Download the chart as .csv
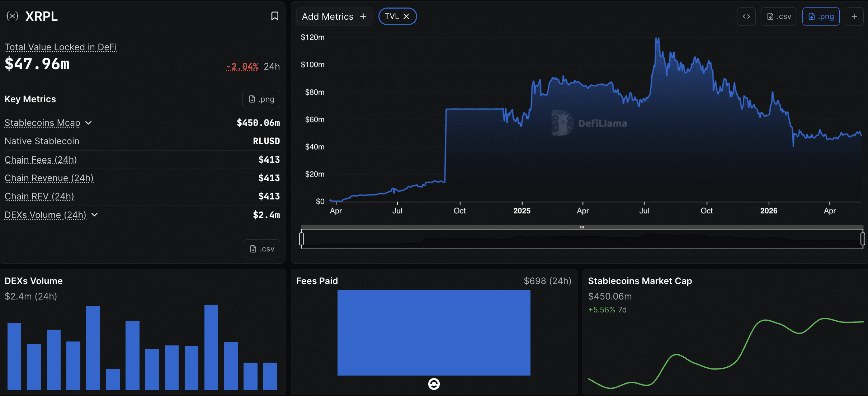This screenshot has height=396, width=868. [779, 16]
